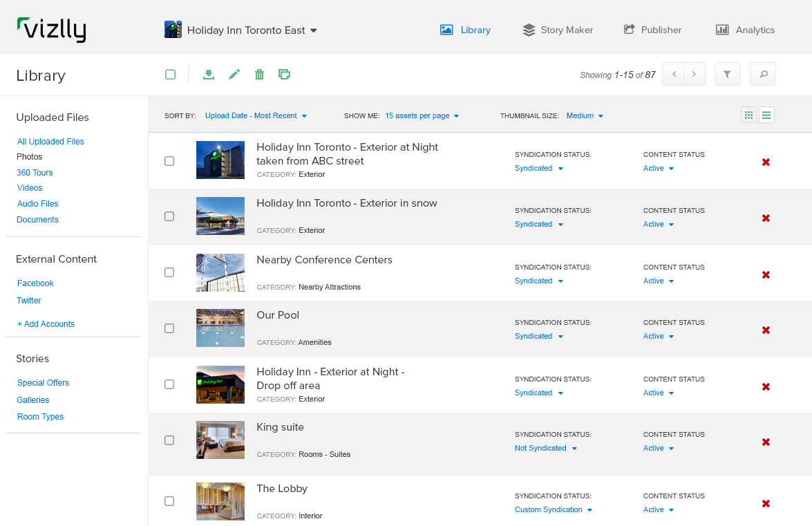Open the Library tab
The height and width of the screenshot is (526, 812).
pos(465,30)
